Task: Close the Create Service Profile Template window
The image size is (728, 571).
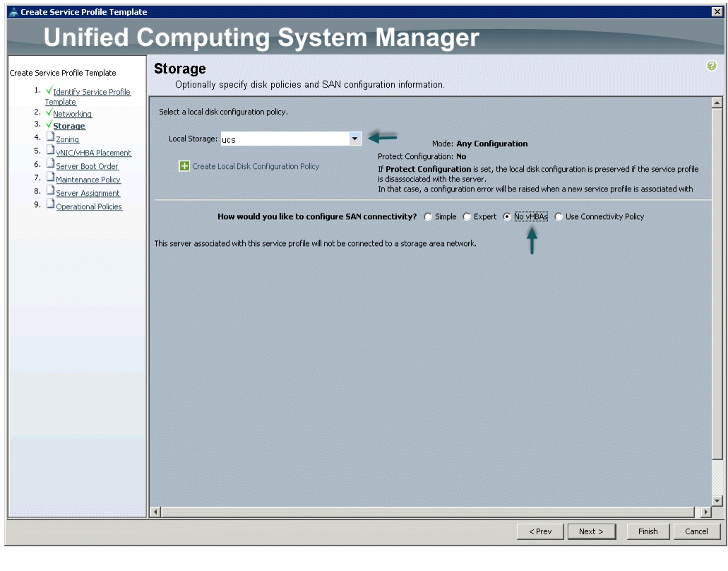Action: pyautogui.click(x=717, y=11)
